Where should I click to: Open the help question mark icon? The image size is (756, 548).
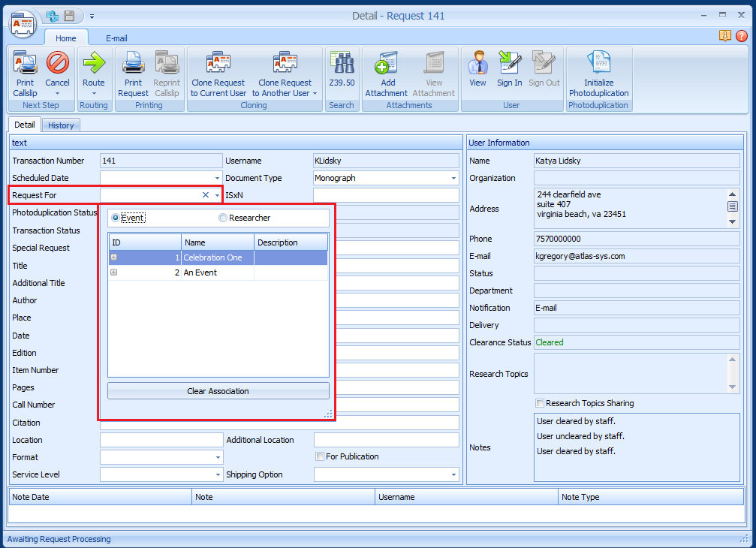pyautogui.click(x=742, y=35)
